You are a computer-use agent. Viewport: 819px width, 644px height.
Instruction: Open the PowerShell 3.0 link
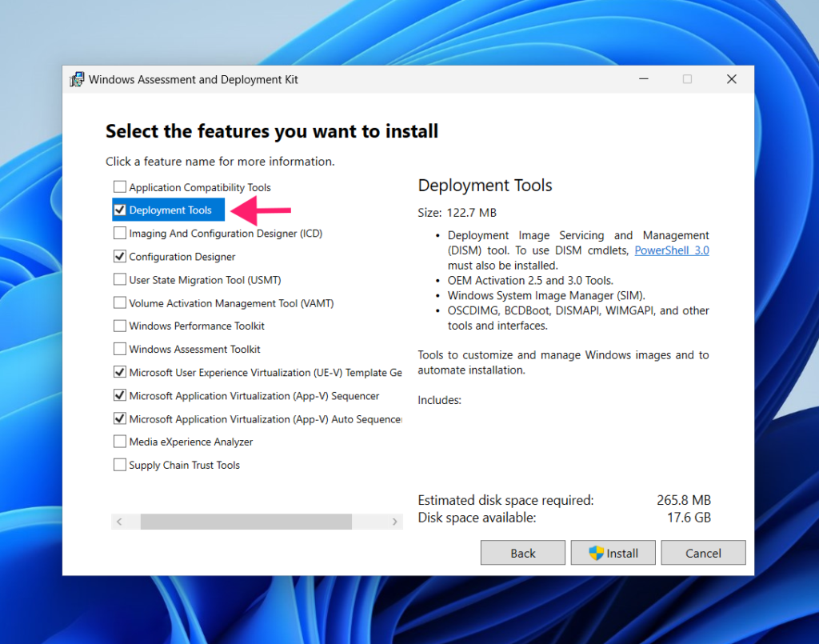[672, 250]
